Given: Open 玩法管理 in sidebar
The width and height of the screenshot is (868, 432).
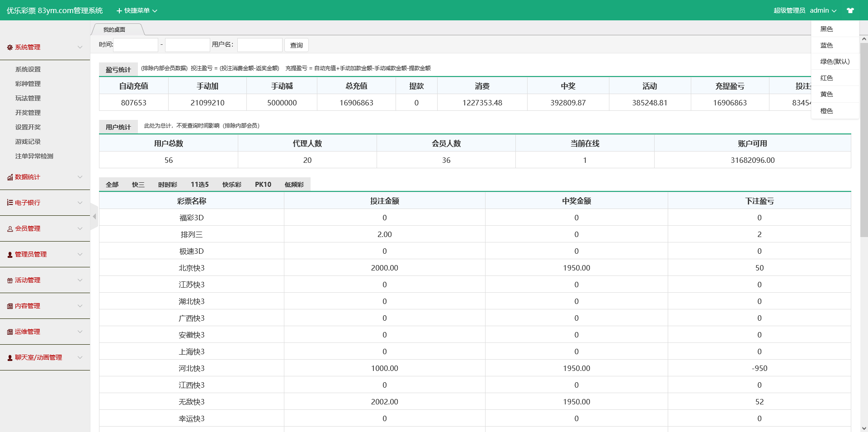Looking at the screenshot, I should click(x=28, y=98).
